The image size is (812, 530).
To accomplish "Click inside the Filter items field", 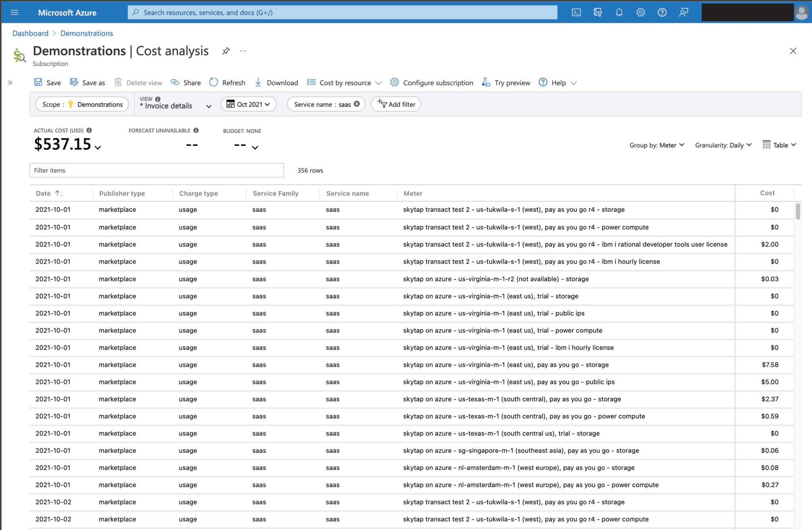I will [x=157, y=170].
